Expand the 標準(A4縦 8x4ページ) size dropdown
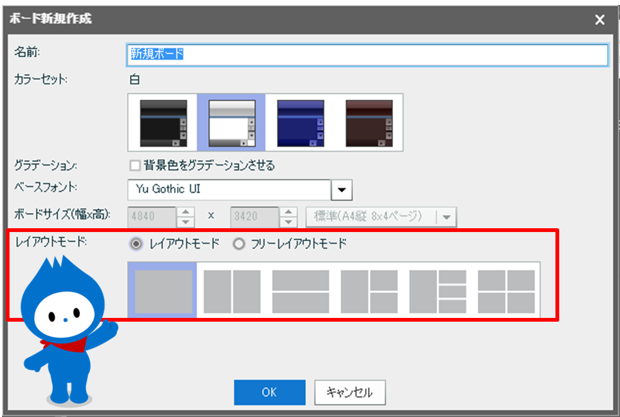The width and height of the screenshot is (620, 417). [x=446, y=216]
